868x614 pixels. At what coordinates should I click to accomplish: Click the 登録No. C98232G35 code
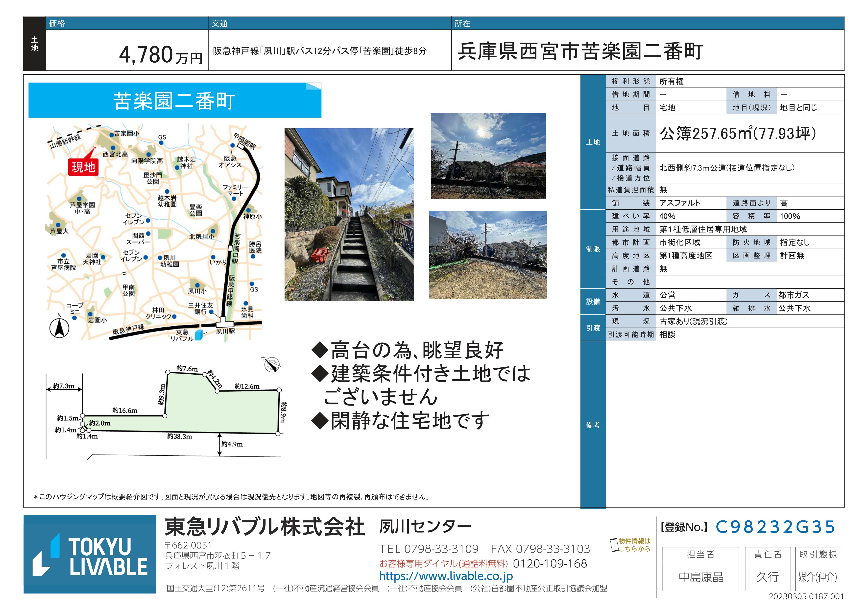[x=775, y=527]
